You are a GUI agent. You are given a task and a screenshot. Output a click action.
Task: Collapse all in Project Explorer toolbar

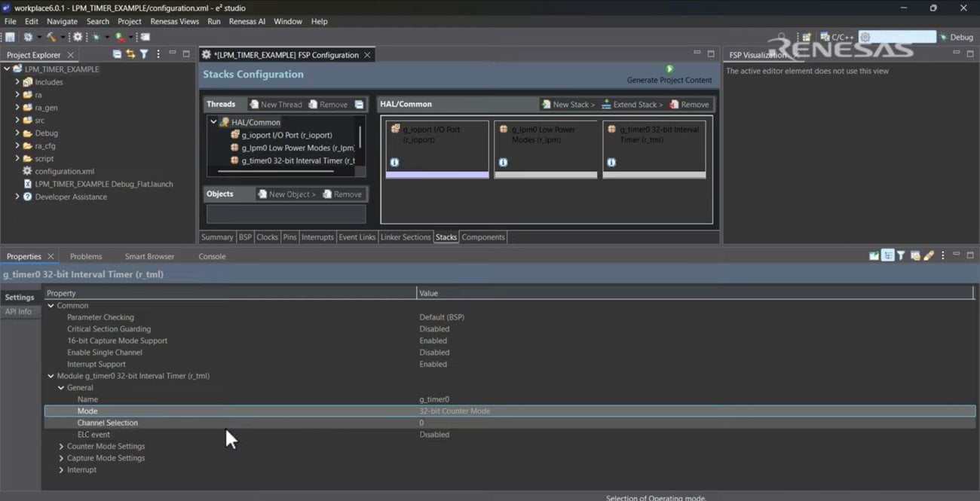(x=117, y=54)
